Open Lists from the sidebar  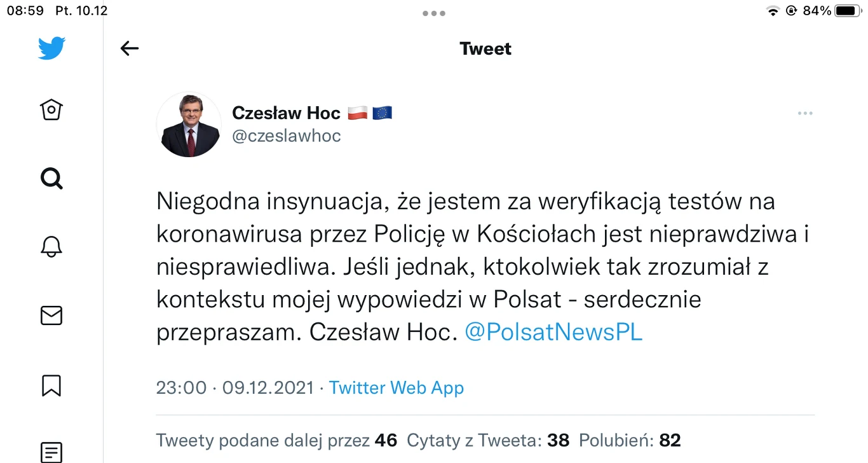(51, 453)
